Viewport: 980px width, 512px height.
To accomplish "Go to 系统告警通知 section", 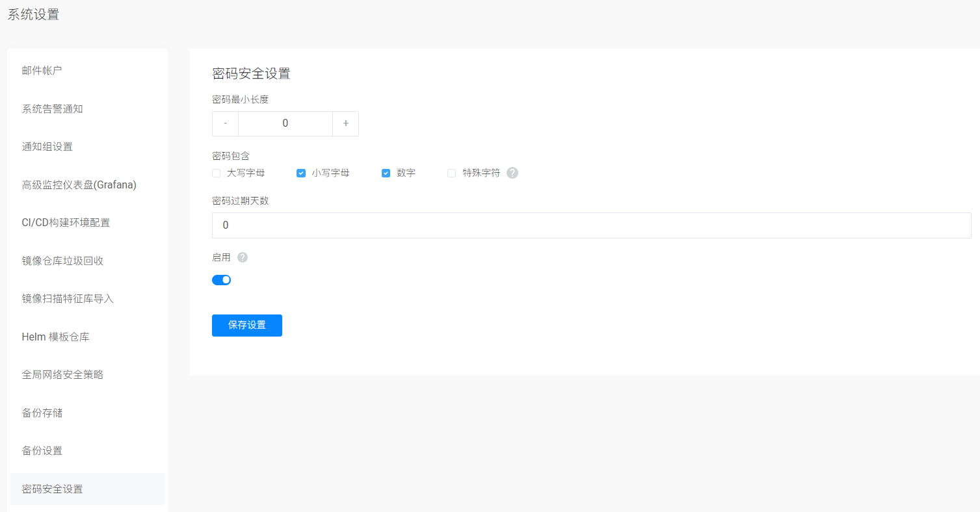I will point(53,109).
